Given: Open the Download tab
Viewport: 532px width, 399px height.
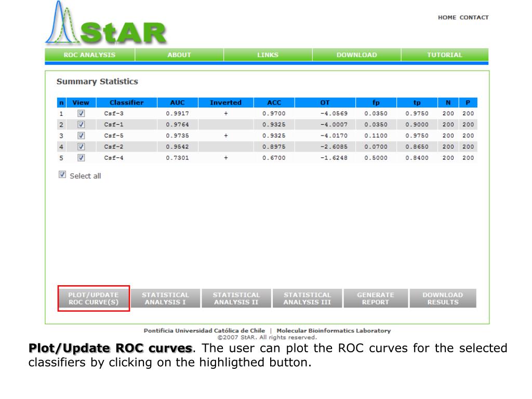Looking at the screenshot, I should click(356, 55).
